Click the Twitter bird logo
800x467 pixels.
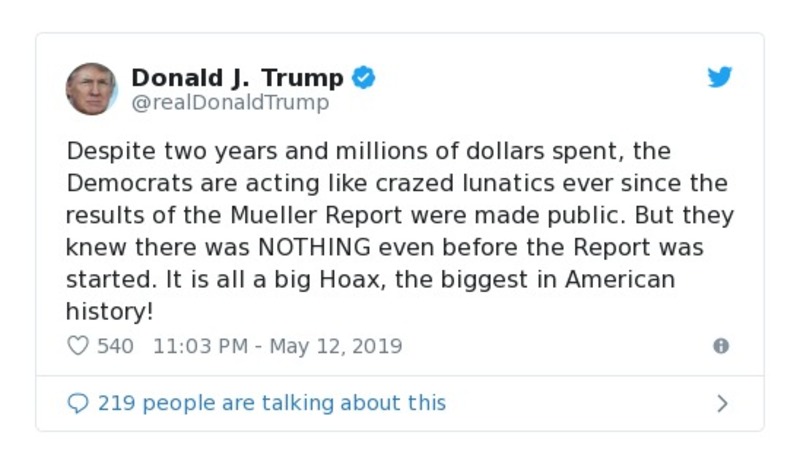click(720, 78)
